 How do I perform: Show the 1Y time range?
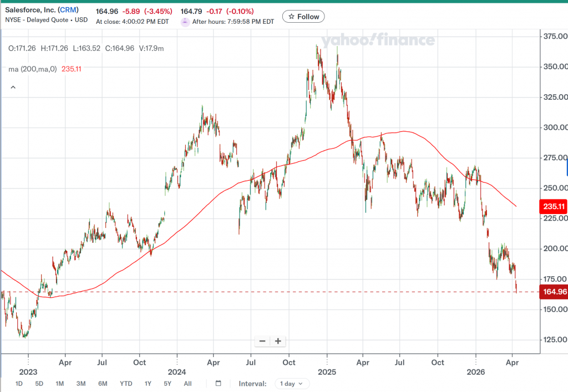coord(148,383)
